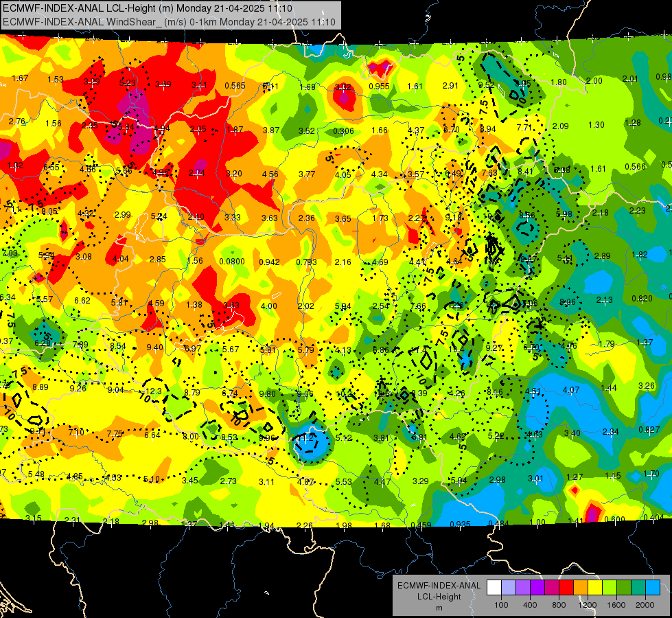Click the map value '8.53'
This screenshot has height=618, width=672.
point(229,437)
